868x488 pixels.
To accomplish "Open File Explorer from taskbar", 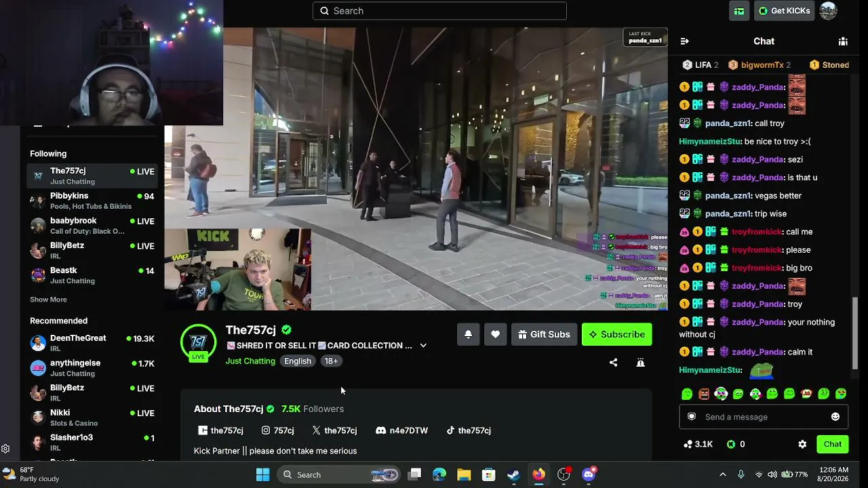I will pyautogui.click(x=464, y=474).
